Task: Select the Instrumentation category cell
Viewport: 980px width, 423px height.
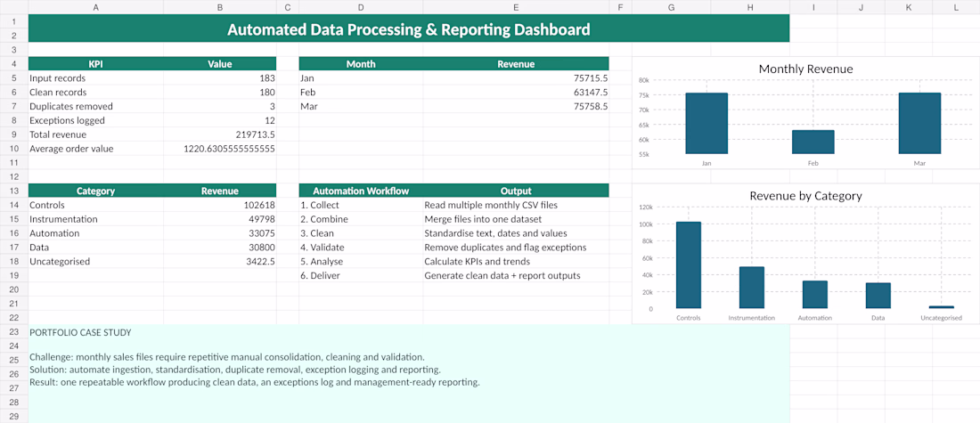Action: click(x=95, y=219)
